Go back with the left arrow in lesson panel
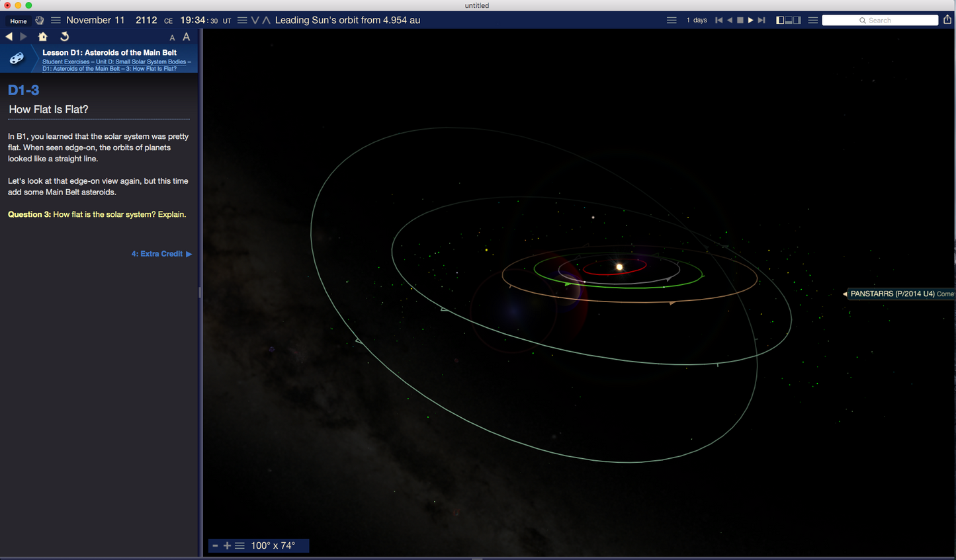Image resolution: width=956 pixels, height=560 pixels. click(9, 37)
